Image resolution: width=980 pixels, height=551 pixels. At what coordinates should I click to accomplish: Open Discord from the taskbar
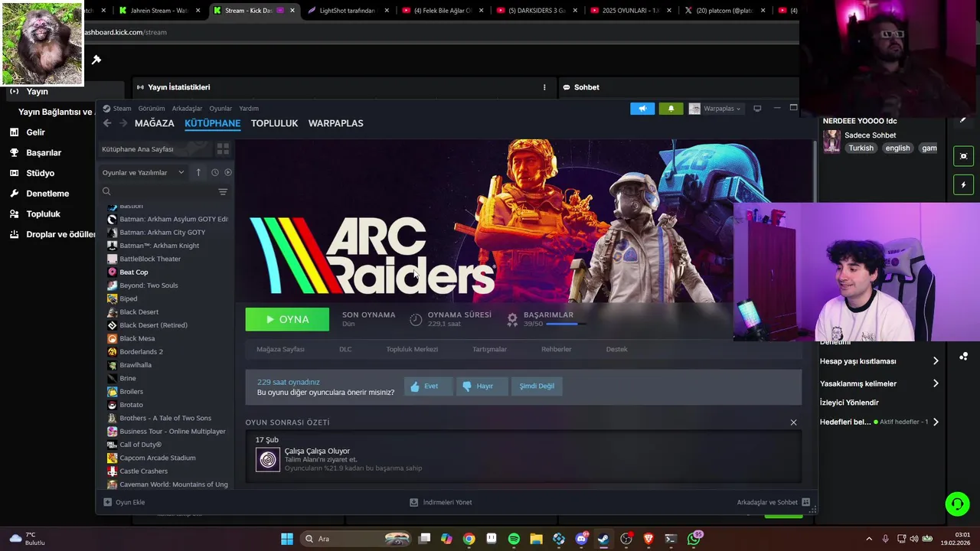pyautogui.click(x=581, y=539)
